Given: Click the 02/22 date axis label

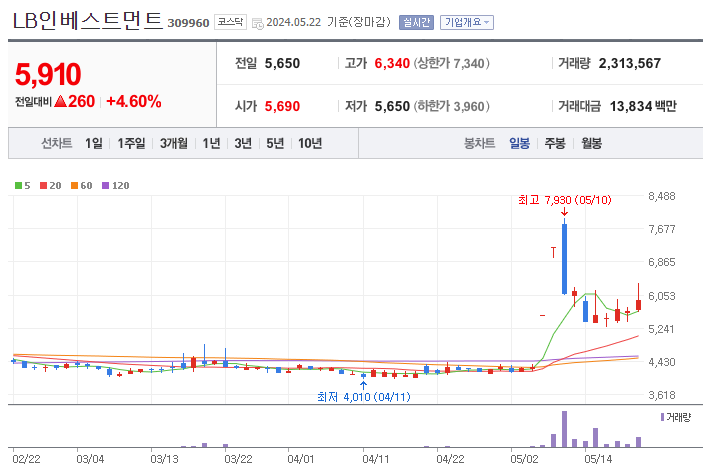Looking at the screenshot, I should point(26,459).
